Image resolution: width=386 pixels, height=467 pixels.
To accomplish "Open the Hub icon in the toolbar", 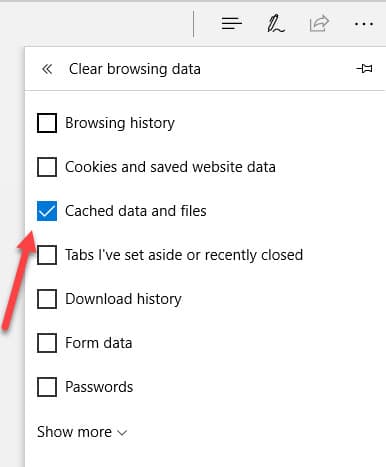I will [x=231, y=24].
